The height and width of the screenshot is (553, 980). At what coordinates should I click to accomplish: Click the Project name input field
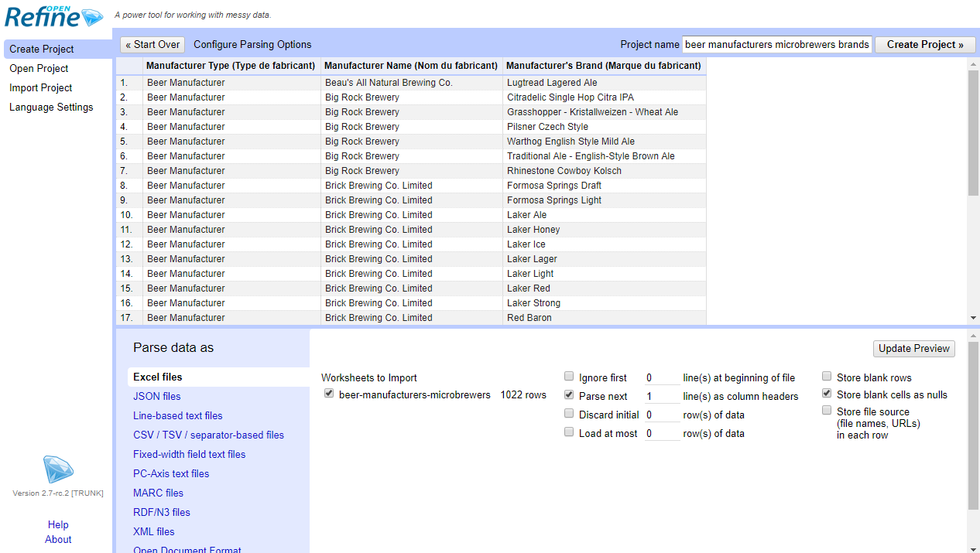(777, 44)
